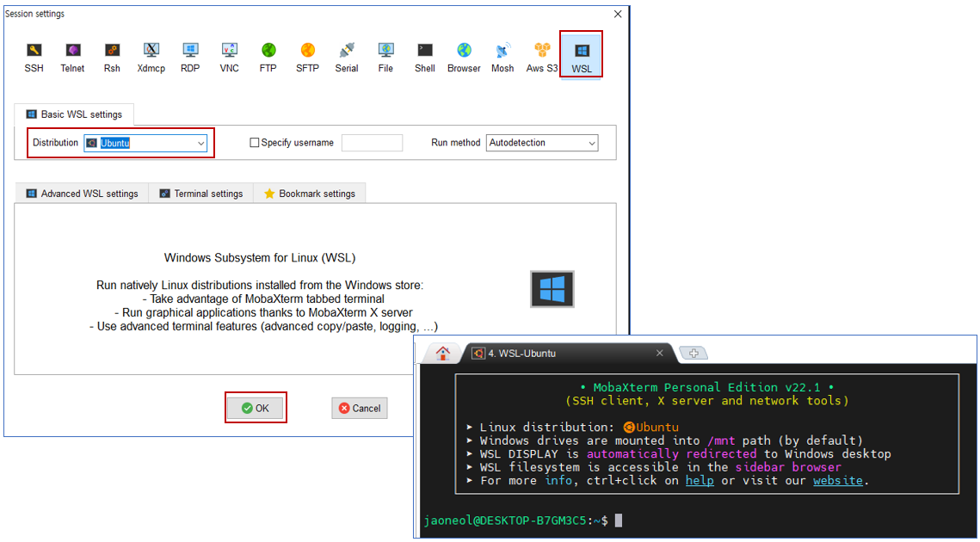The width and height of the screenshot is (980, 542).
Task: Open the Distribution dropdown
Action: pos(145,143)
